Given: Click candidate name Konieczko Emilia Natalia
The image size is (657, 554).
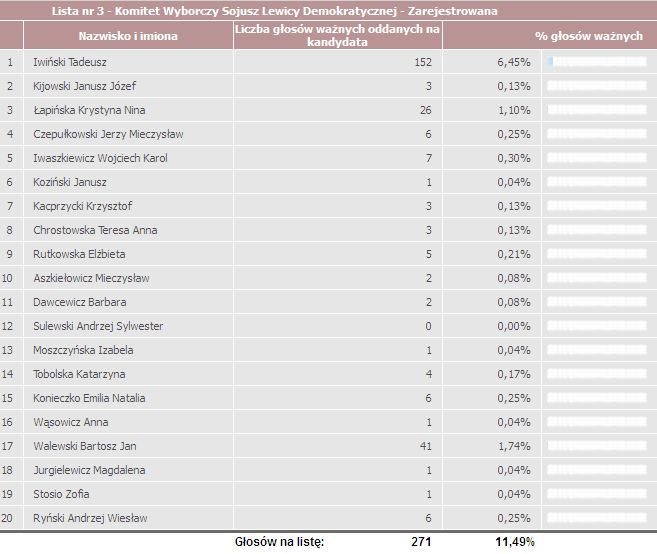Looking at the screenshot, I should click(89, 398).
